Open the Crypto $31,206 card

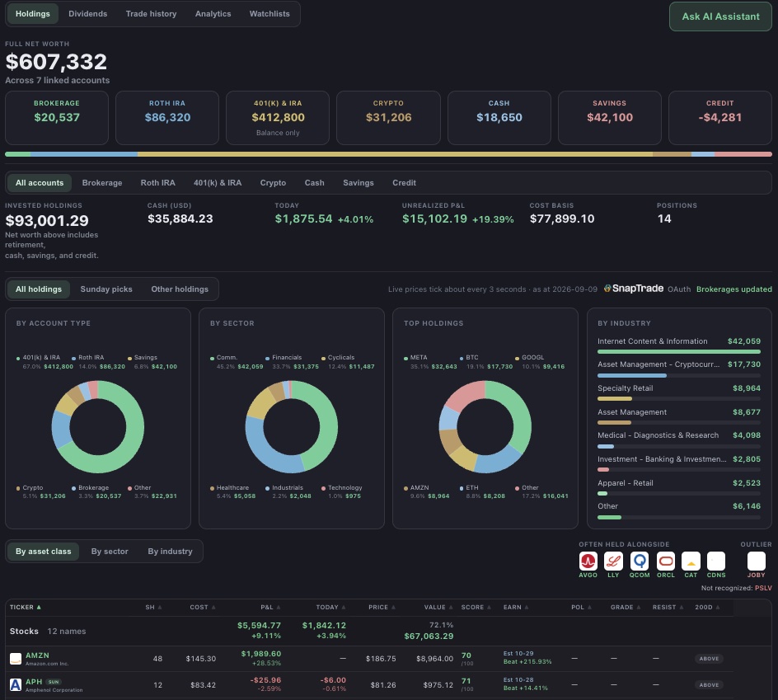coord(388,118)
